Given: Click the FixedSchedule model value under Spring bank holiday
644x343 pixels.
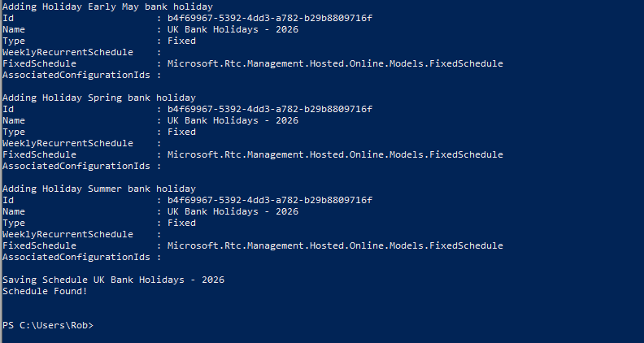Looking at the screenshot, I should [335, 154].
